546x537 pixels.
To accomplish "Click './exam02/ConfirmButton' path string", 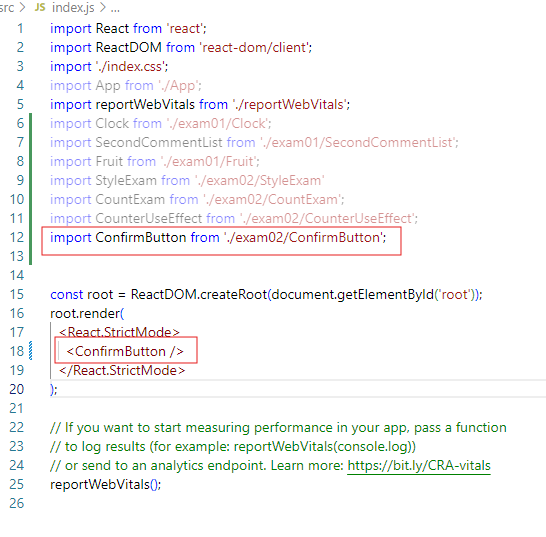I will coord(304,238).
